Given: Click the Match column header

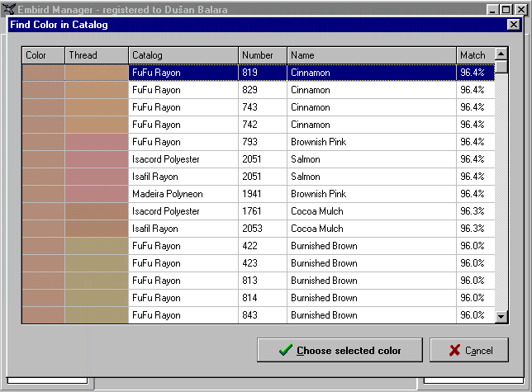Looking at the screenshot, I should [x=476, y=55].
